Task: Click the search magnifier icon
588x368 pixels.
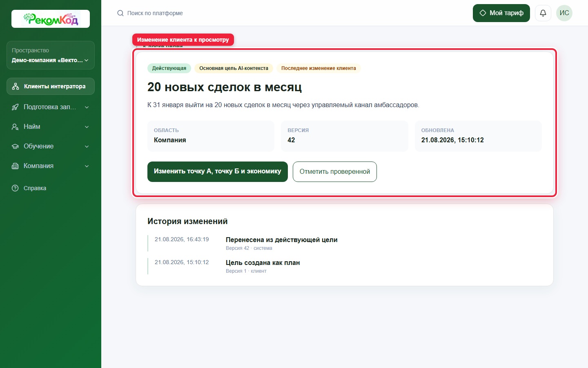Action: click(x=120, y=13)
